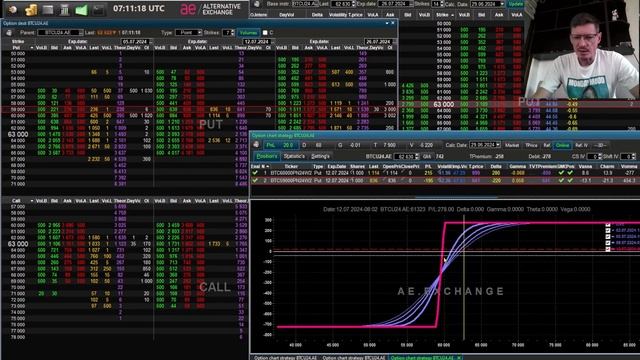Open the Call header dropdown arrow in Option desk
Image resolution: width=640 pixels, height=360 pixels.
point(31,201)
